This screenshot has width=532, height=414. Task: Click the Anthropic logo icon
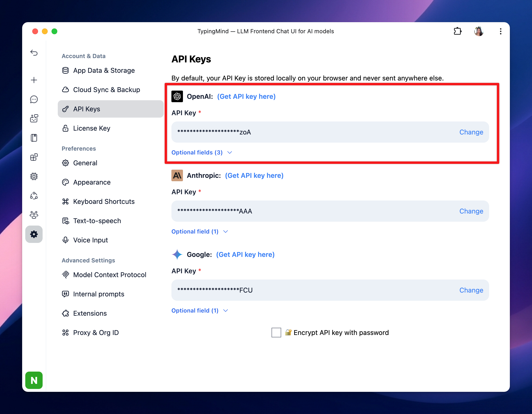point(177,175)
